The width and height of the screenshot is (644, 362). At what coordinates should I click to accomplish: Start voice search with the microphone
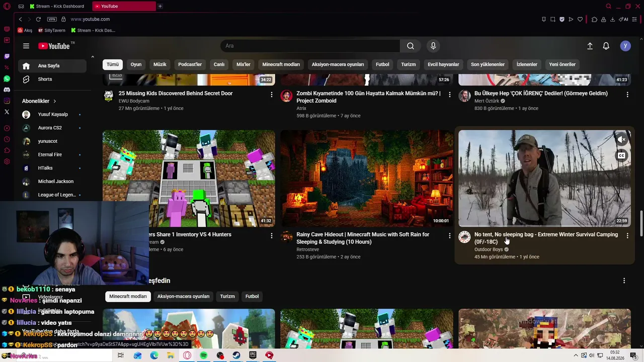pyautogui.click(x=433, y=46)
